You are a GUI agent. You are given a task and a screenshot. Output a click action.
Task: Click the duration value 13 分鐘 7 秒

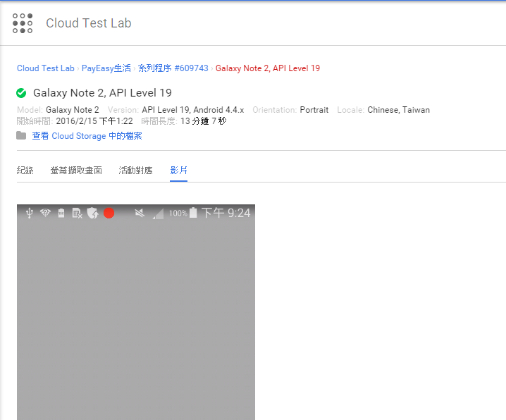pyautogui.click(x=203, y=121)
